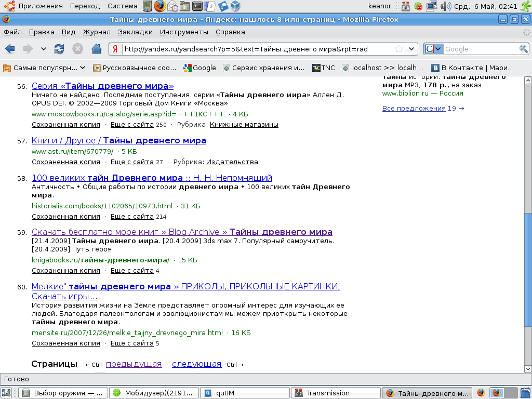Screen dimensions: 532x399
Task: Reload the current page
Action: tap(59, 49)
